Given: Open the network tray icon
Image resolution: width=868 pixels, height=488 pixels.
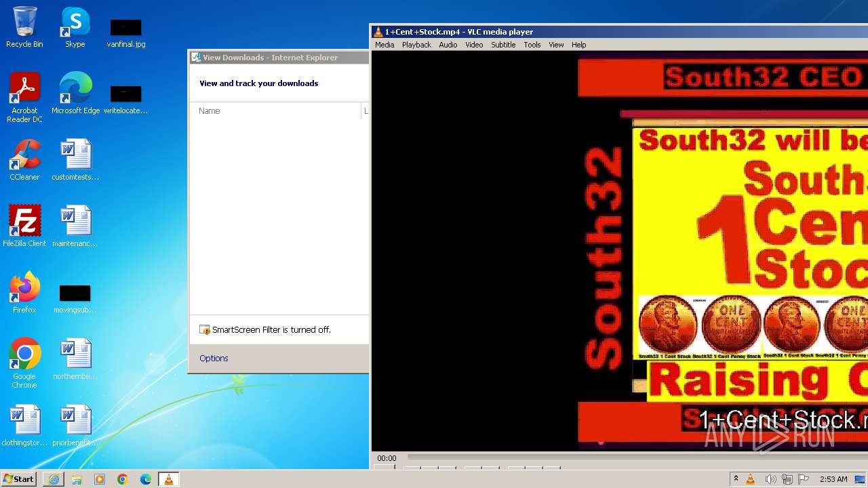Looking at the screenshot, I should pos(787,479).
